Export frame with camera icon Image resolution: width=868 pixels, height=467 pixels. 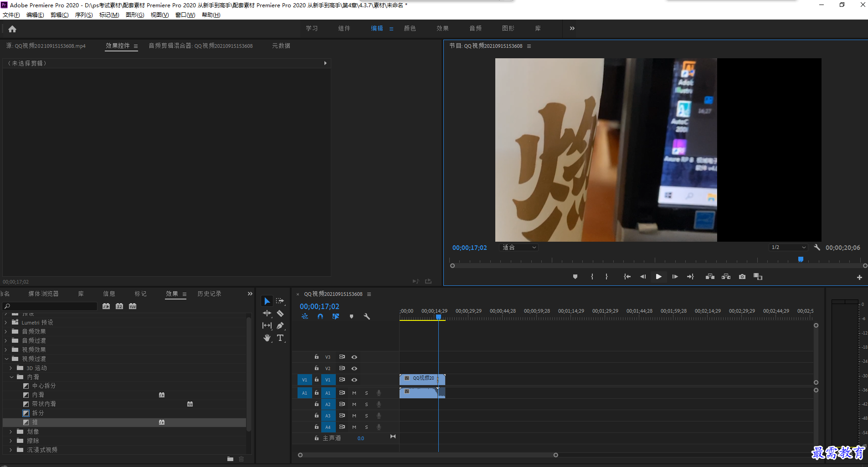[742, 277]
